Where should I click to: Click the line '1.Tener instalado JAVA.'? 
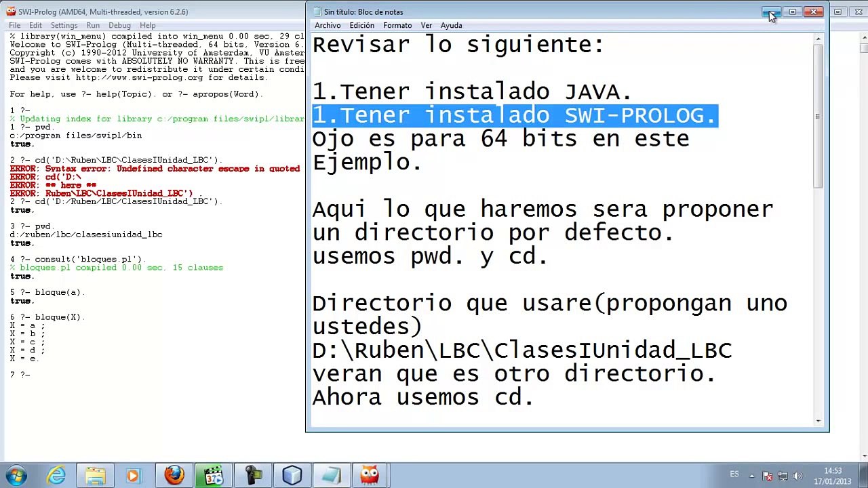click(472, 91)
